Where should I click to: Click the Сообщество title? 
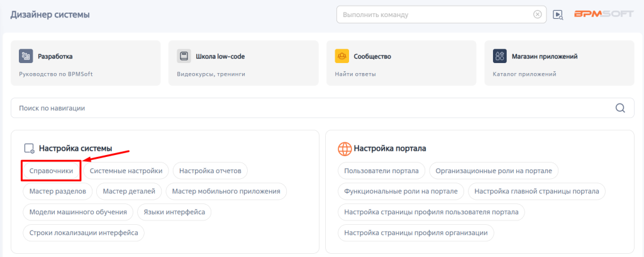(x=372, y=56)
